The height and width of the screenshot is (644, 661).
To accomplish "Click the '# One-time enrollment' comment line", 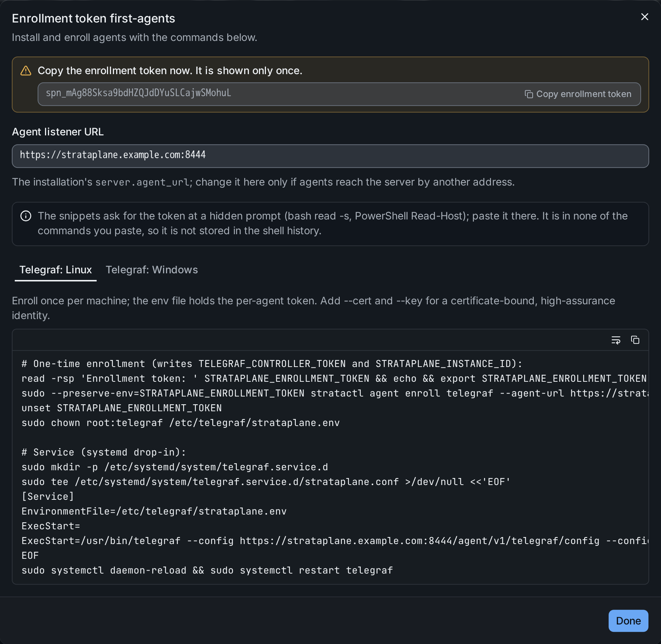I will pyautogui.click(x=272, y=364).
